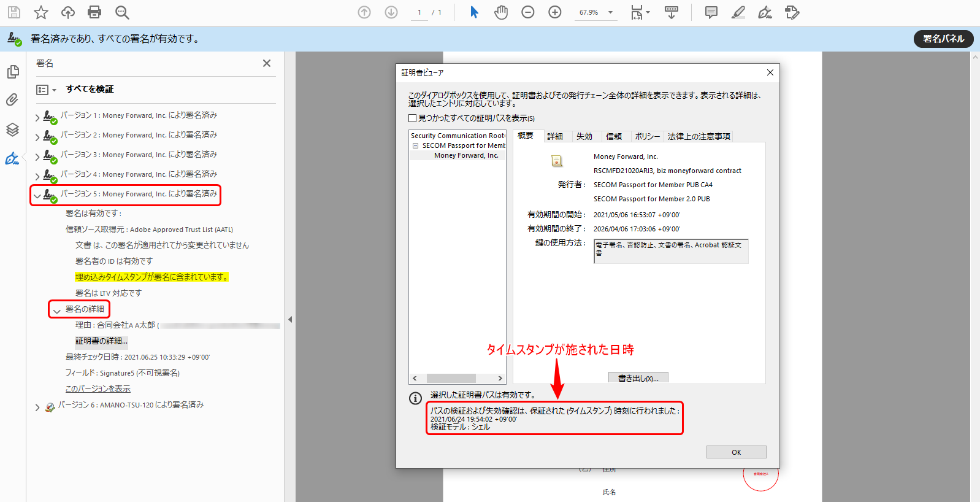
Task: Select Money Forward, Inc. certificate in tree
Action: pos(466,155)
